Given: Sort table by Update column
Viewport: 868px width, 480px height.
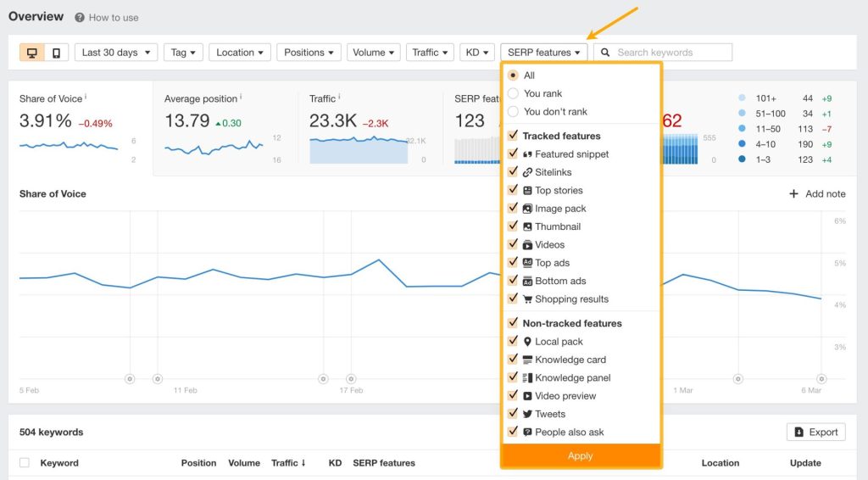Looking at the screenshot, I should tap(805, 463).
